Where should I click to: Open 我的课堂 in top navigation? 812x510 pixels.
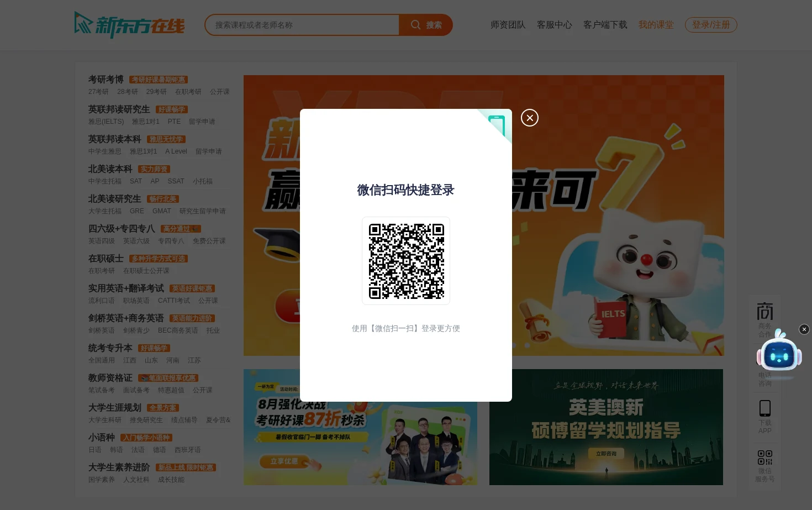pos(656,25)
